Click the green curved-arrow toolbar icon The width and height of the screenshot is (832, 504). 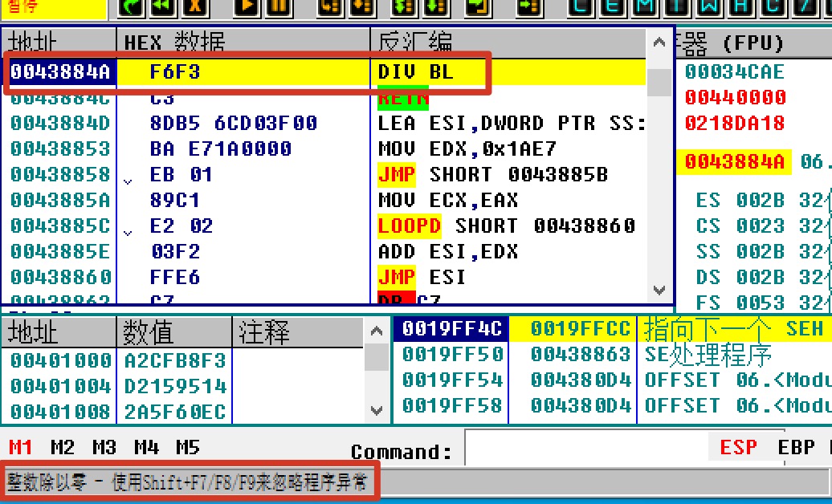click(131, 7)
